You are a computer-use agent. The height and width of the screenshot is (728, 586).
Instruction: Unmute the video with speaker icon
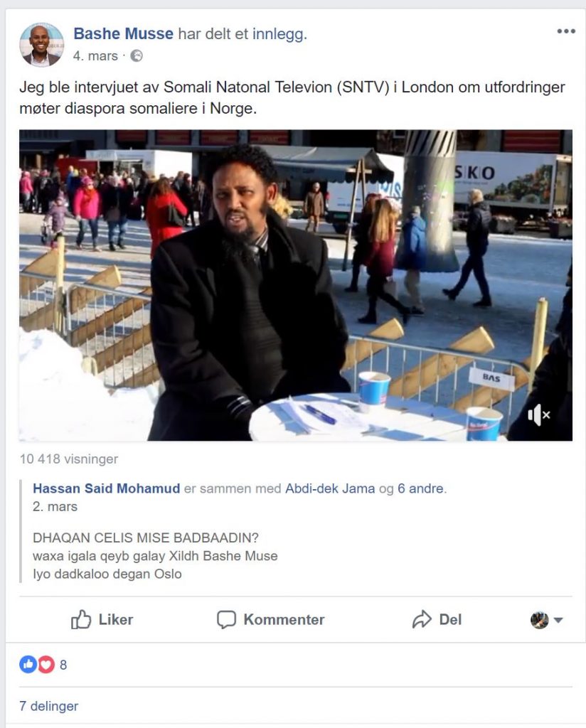click(538, 414)
